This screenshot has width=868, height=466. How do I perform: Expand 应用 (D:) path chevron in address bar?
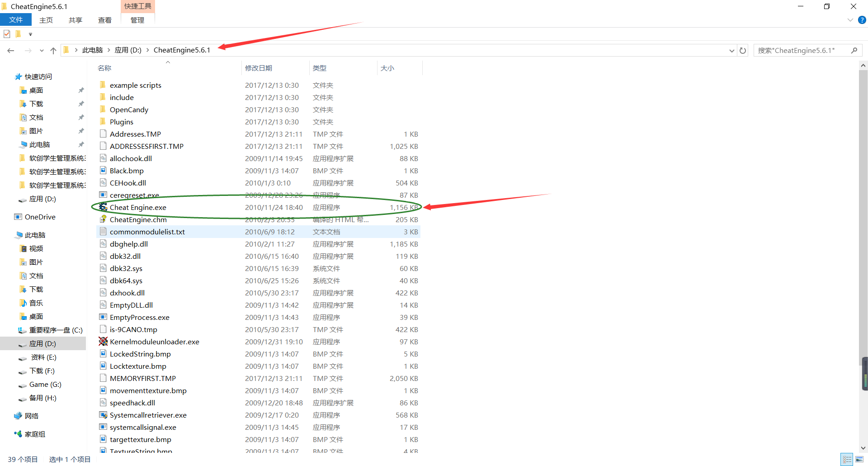[147, 50]
